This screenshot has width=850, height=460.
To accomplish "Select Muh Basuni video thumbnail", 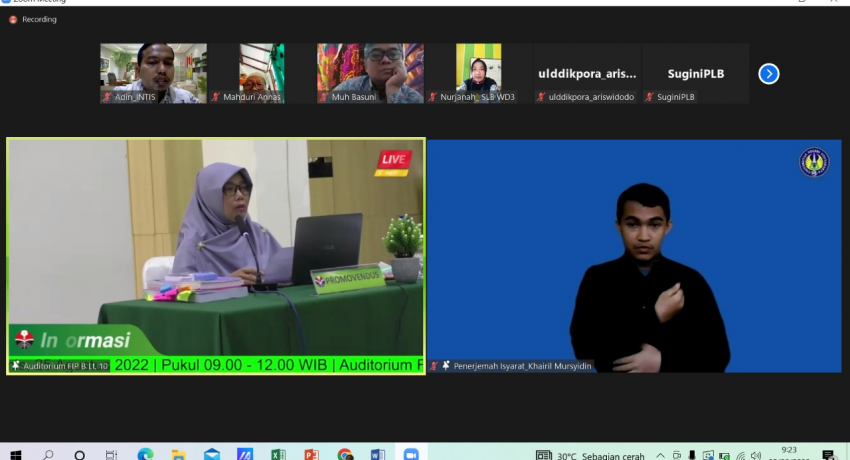I will point(370,73).
